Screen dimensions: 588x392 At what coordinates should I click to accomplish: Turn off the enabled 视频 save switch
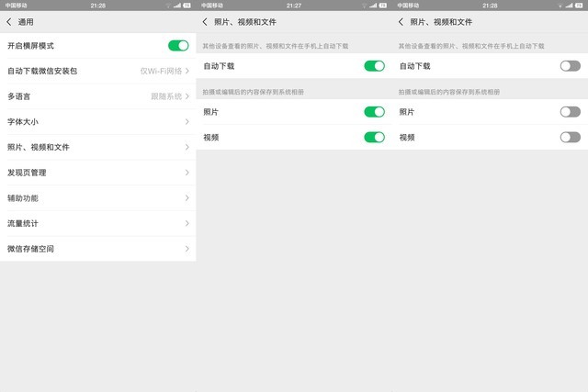tap(374, 137)
